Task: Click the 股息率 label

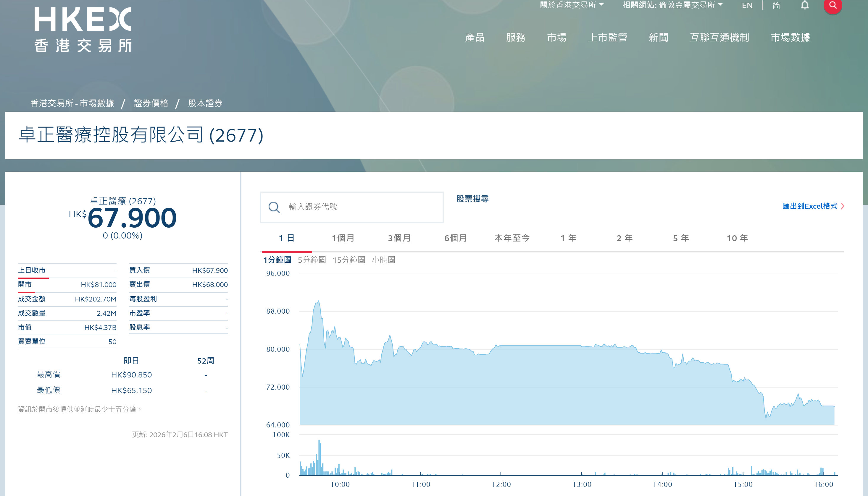Action: (139, 328)
